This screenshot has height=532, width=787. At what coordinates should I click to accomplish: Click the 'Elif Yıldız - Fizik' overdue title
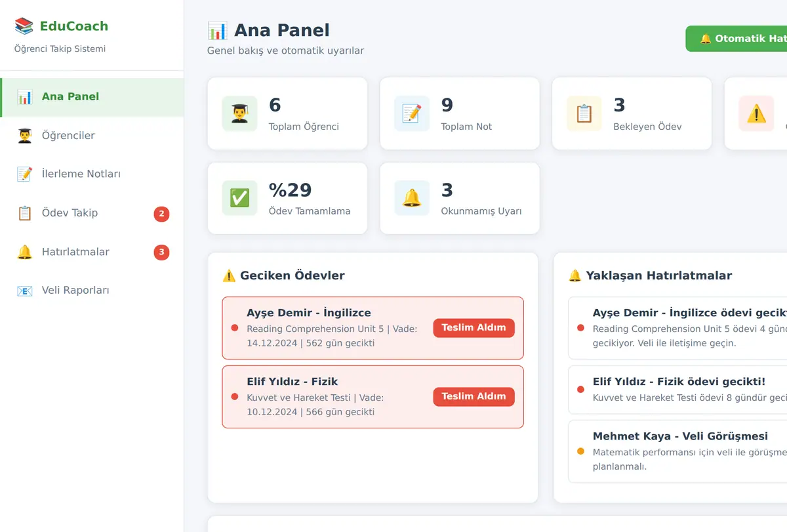[x=293, y=382]
